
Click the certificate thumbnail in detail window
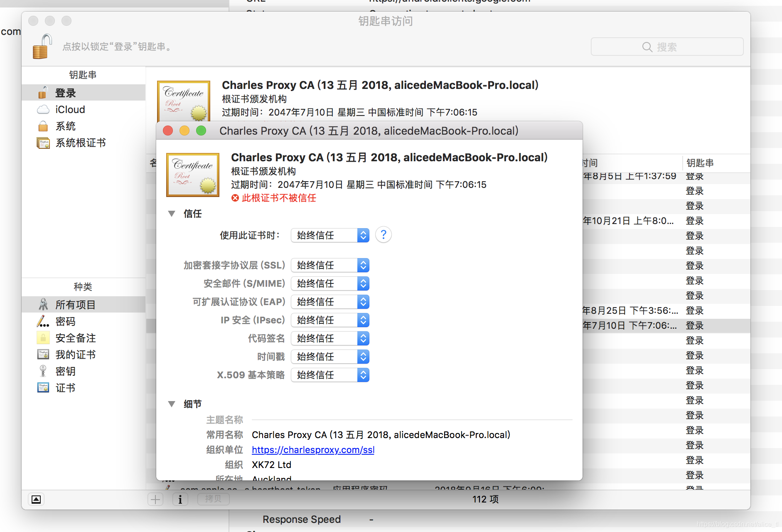(193, 175)
